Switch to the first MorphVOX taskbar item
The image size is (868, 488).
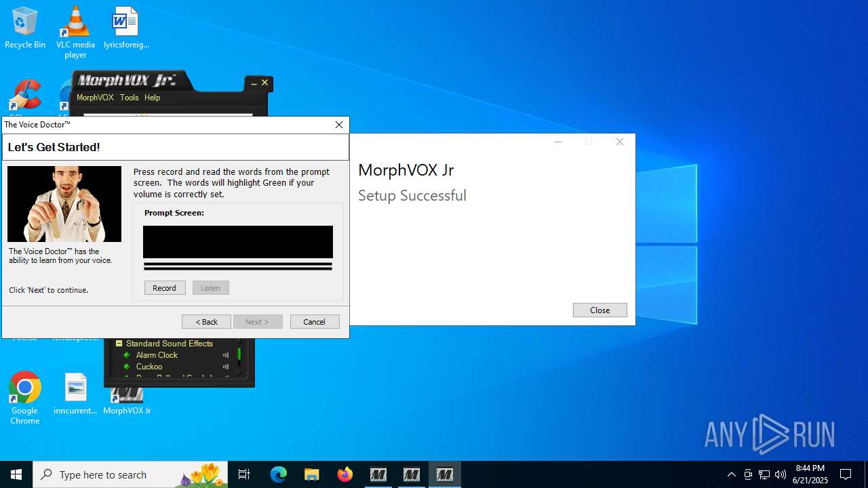pos(378,474)
